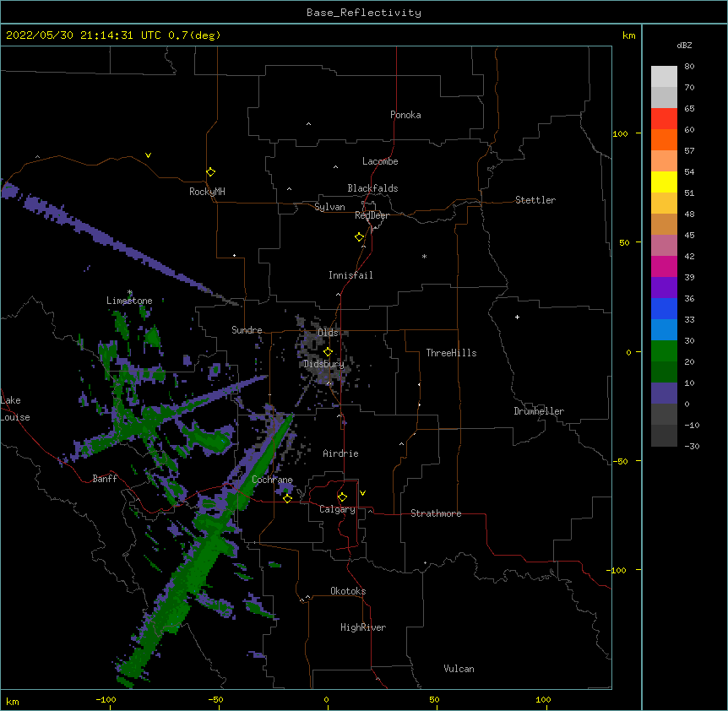The width and height of the screenshot is (728, 711).
Task: Click the RockyMH town label
Action: click(x=207, y=192)
